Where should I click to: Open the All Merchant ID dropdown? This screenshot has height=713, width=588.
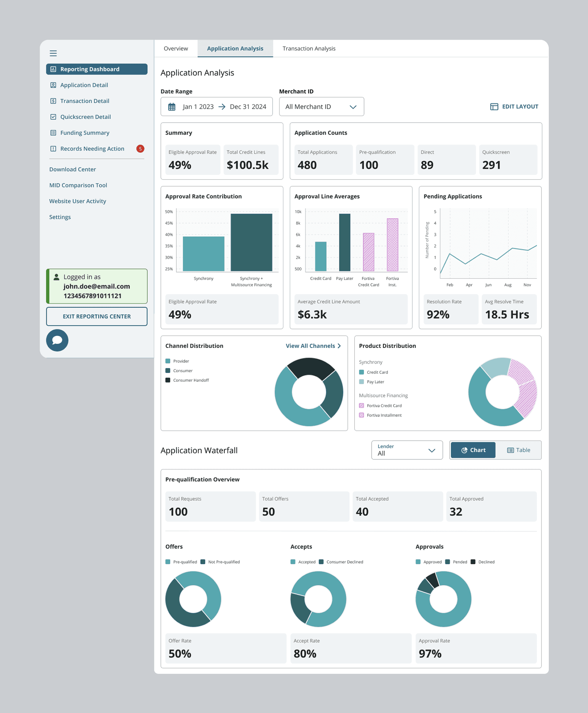click(321, 106)
